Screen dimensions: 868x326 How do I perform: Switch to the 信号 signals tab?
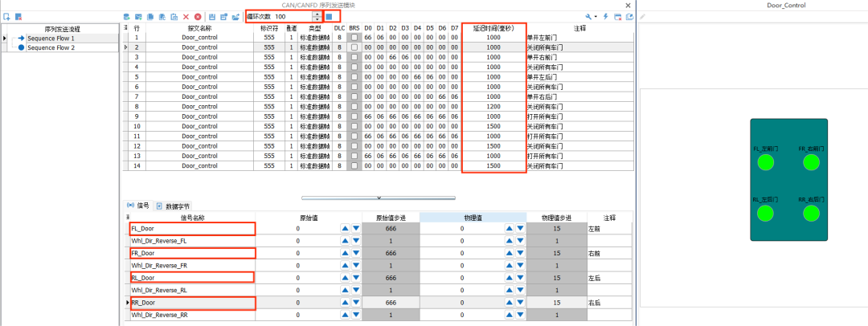(139, 206)
